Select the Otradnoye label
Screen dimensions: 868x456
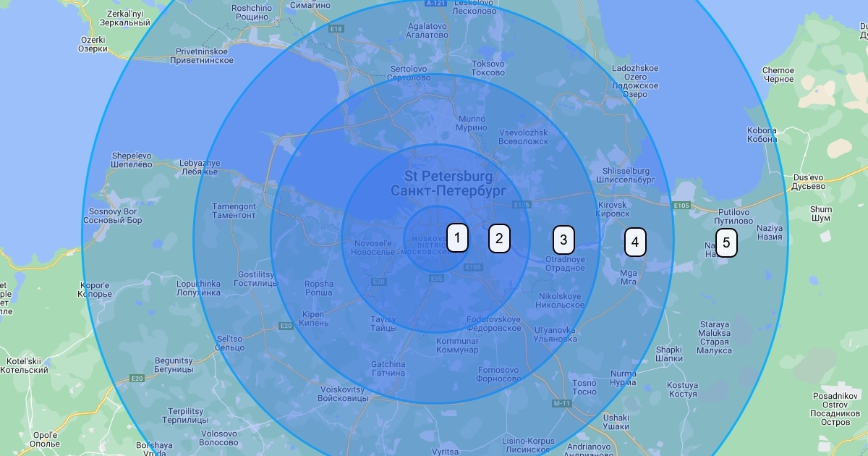pos(565,263)
